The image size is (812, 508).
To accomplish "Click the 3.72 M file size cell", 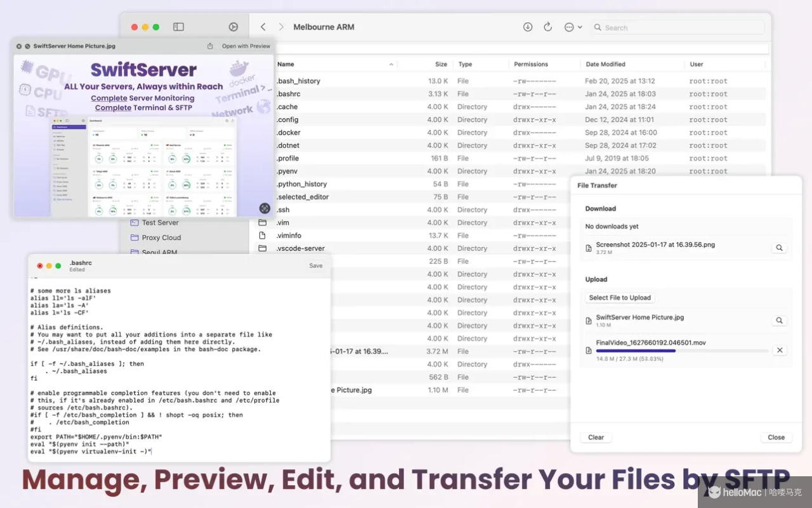I will [438, 351].
